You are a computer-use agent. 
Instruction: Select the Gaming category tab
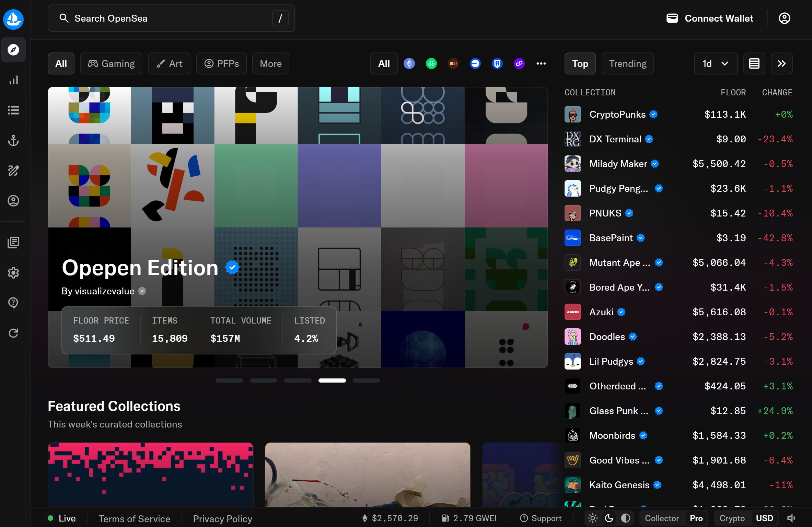point(111,63)
